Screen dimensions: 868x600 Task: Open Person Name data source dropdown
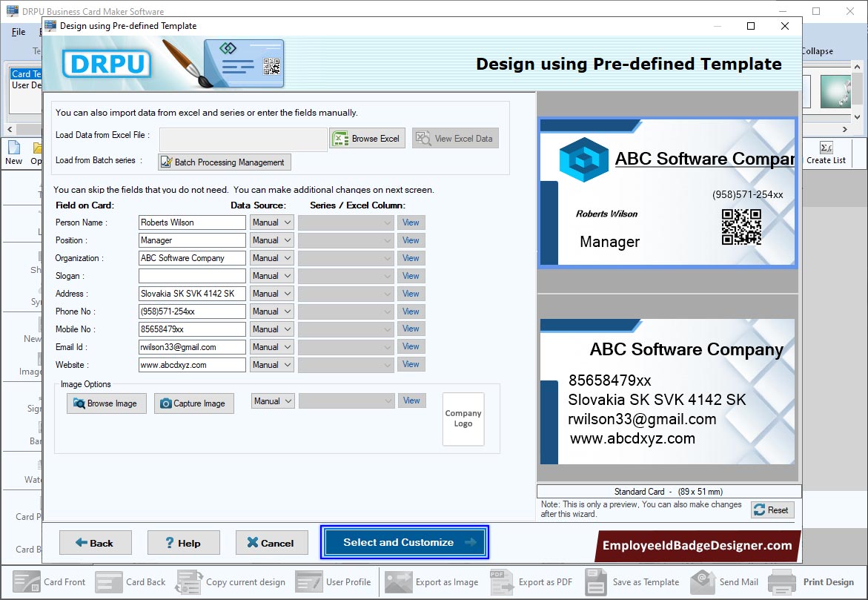point(272,222)
